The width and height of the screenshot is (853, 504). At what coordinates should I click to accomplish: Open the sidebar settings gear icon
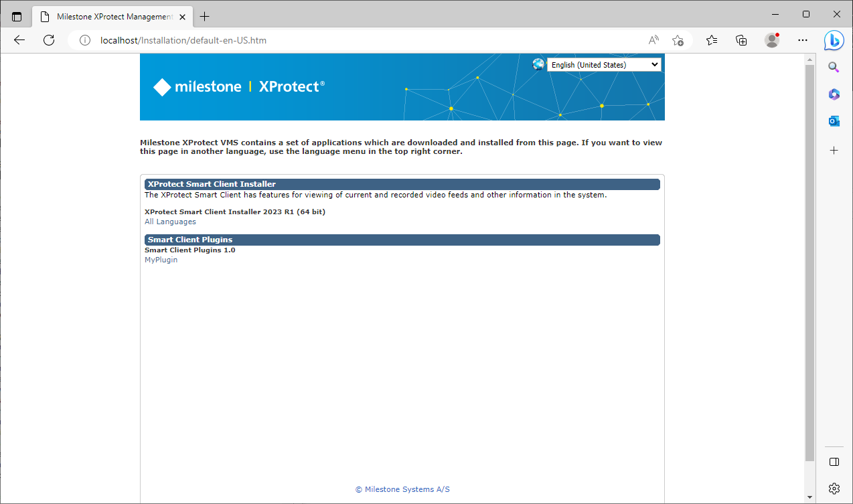click(x=834, y=489)
